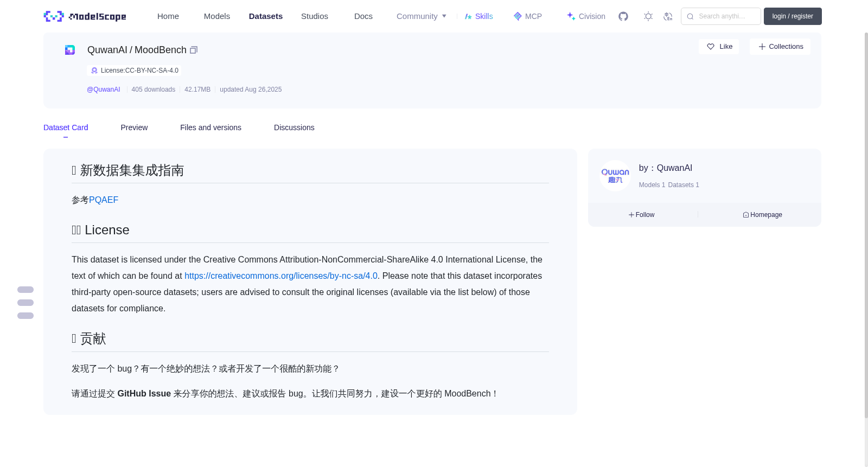Image resolution: width=868 pixels, height=467 pixels.
Task: Click the license badge icon
Action: 94,71
